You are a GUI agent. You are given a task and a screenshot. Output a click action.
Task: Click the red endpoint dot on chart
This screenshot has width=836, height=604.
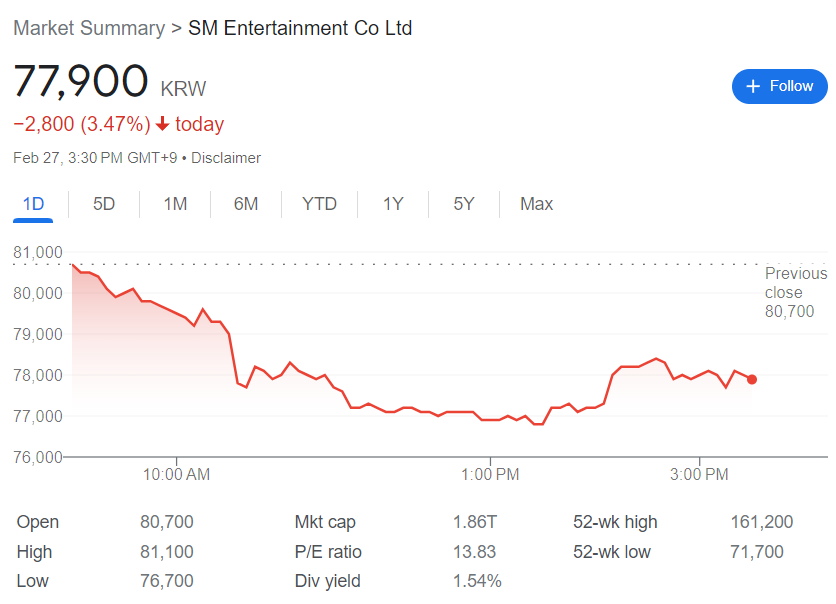752,380
